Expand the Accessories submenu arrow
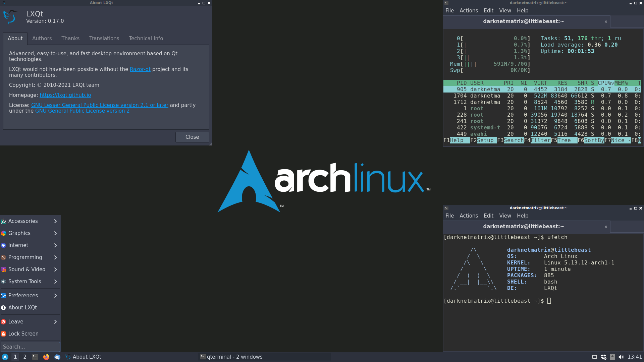Image resolution: width=644 pixels, height=362 pixels. point(56,221)
